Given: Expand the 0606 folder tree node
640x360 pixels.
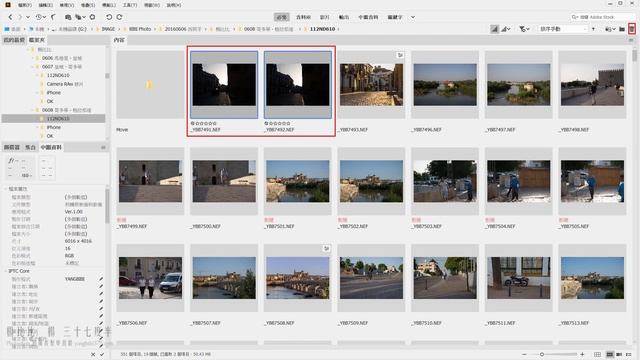Looking at the screenshot, I should click(33, 58).
